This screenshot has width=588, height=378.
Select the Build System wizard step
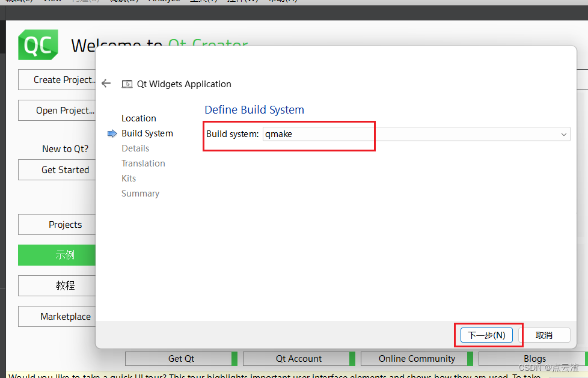[147, 133]
